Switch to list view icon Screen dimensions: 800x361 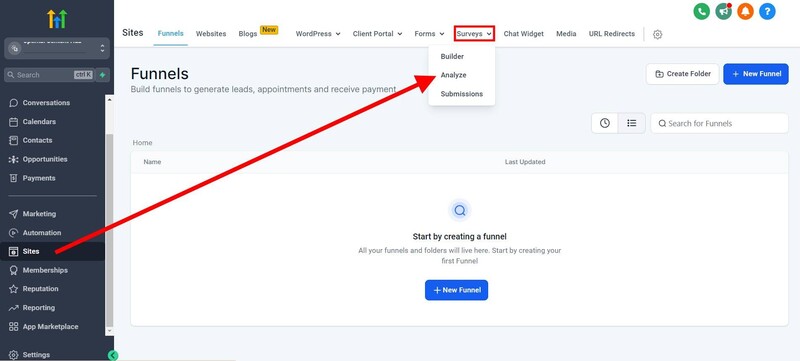632,123
